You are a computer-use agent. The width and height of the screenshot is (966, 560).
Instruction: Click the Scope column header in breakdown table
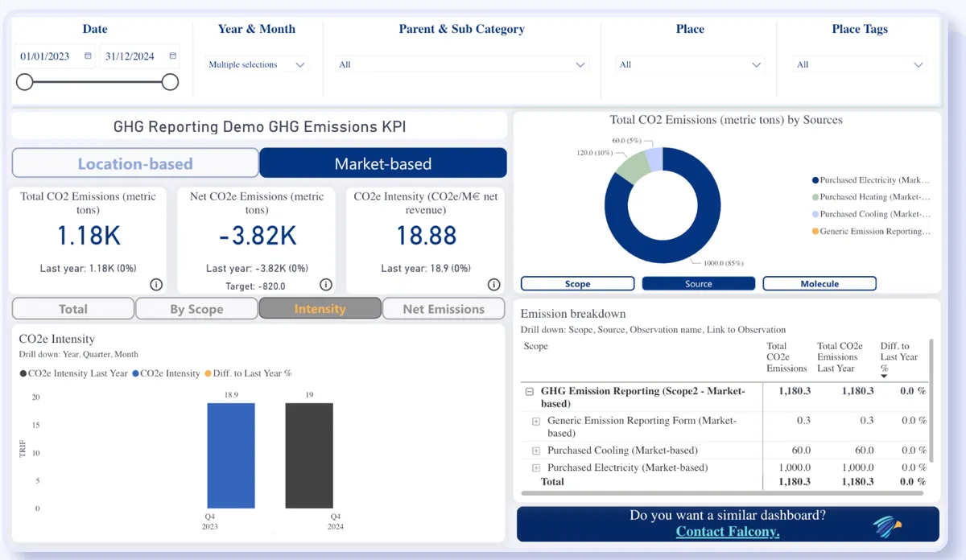pyautogui.click(x=535, y=346)
